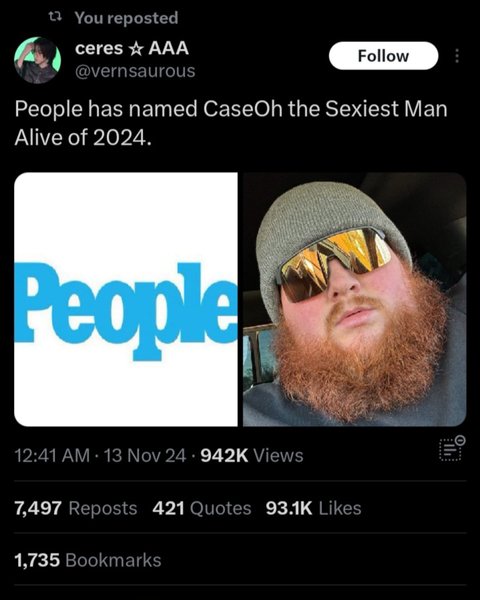
Task: View ceres profile avatar picture
Action: click(x=38, y=60)
